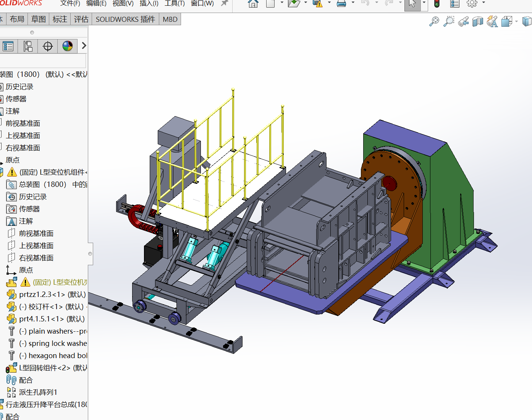
Task: Click the Zoom to Fit magnifier
Action: (434, 22)
